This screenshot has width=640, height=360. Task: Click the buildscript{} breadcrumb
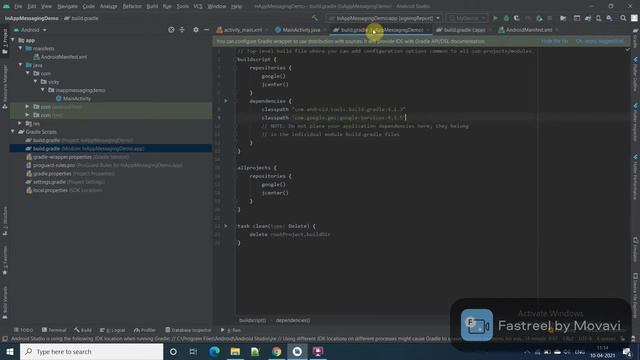click(x=252, y=320)
